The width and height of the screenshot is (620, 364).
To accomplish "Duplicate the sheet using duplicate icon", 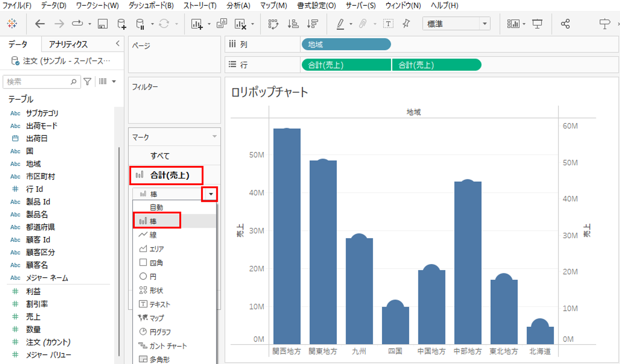I will pos(222,23).
